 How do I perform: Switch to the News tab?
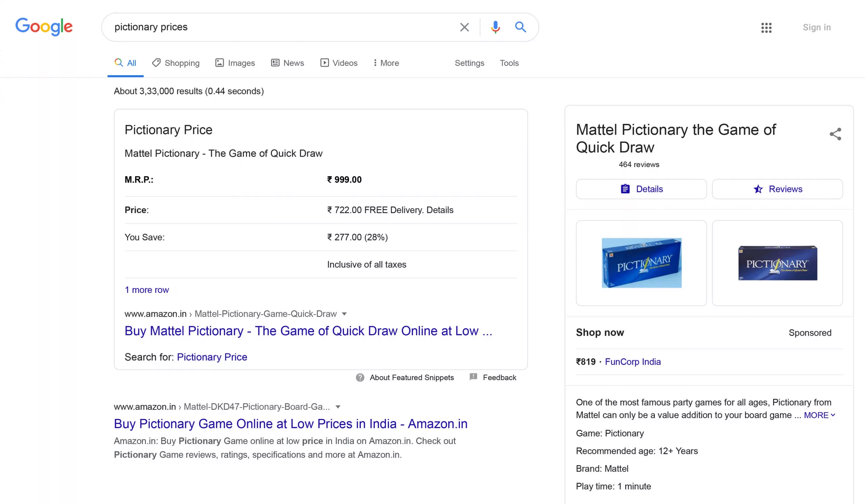pos(287,63)
